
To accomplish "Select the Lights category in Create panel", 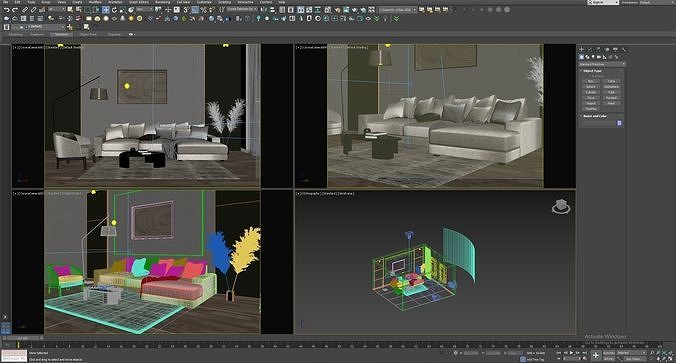I will coord(593,57).
